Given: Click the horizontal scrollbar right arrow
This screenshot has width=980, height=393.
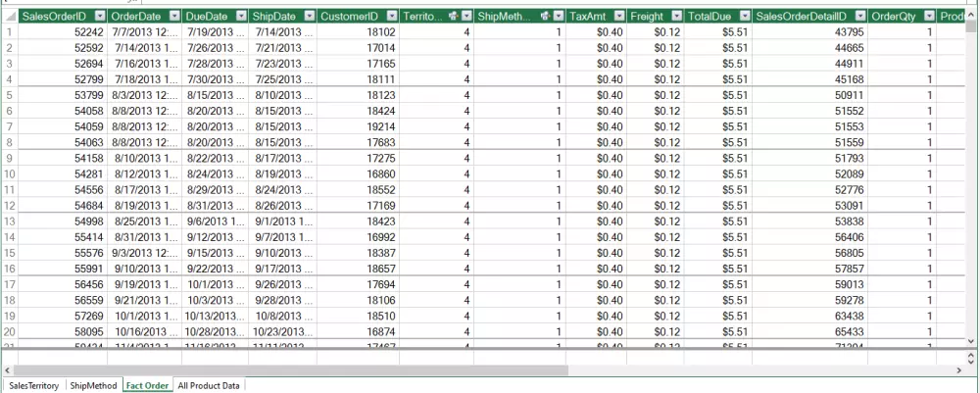Looking at the screenshot, I should 959,370.
